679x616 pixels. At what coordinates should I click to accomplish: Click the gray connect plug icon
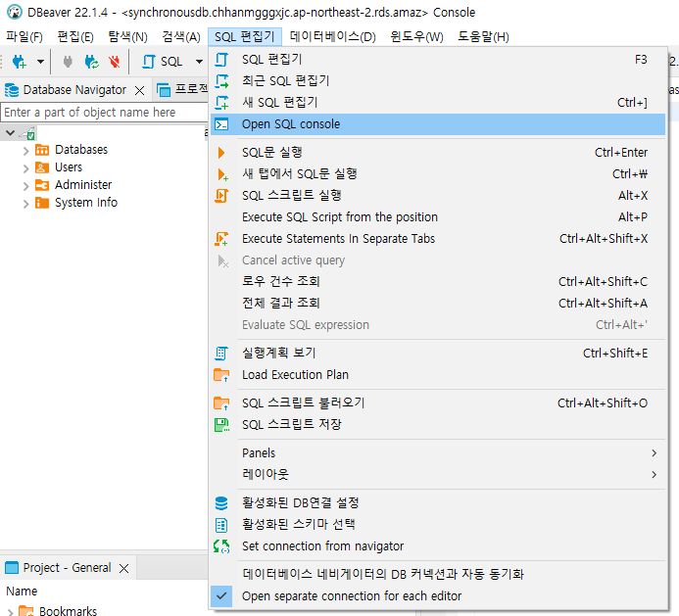tap(68, 62)
